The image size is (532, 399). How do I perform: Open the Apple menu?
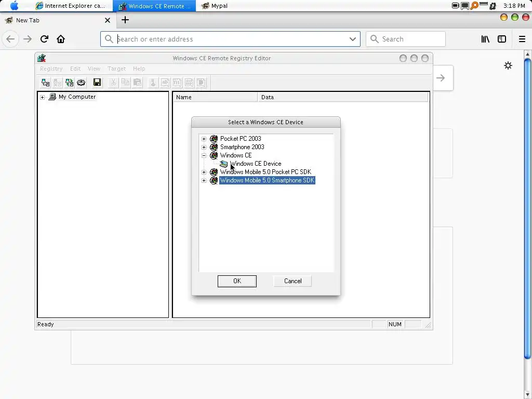(x=14, y=5)
